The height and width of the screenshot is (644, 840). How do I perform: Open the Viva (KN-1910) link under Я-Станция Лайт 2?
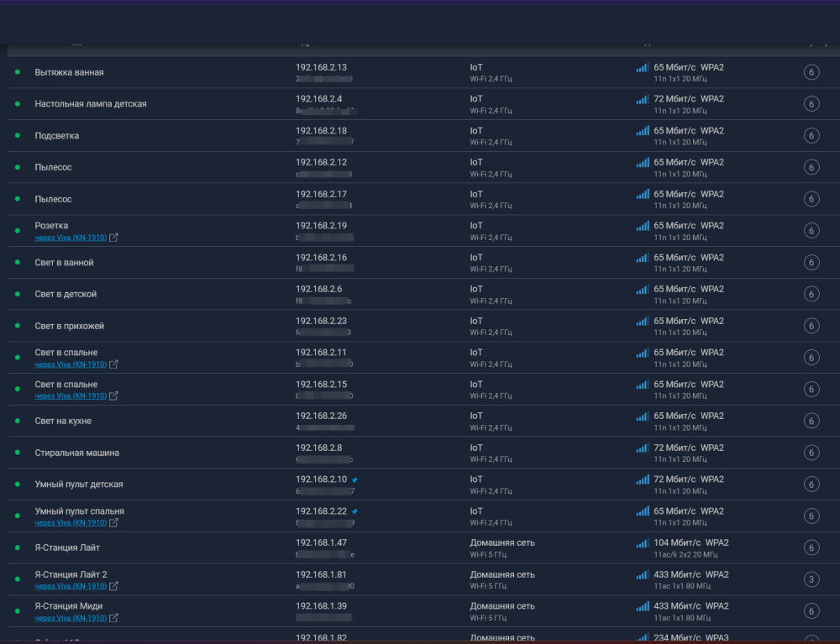71,586
